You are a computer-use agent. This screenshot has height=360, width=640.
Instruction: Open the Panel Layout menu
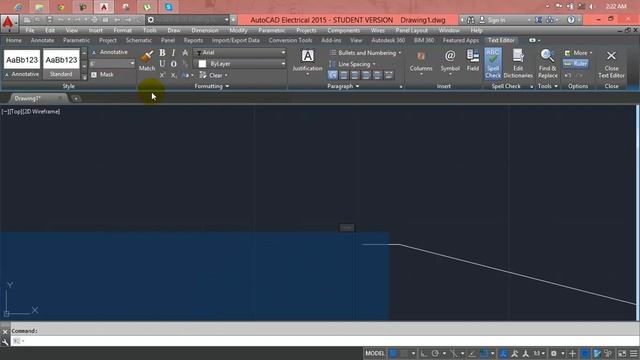[411, 30]
